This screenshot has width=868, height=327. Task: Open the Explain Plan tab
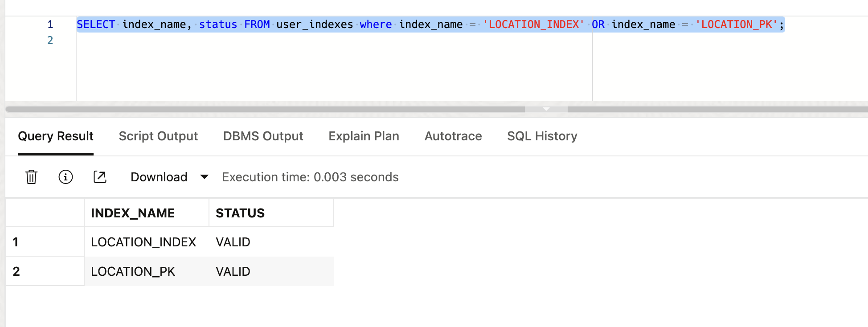(364, 136)
